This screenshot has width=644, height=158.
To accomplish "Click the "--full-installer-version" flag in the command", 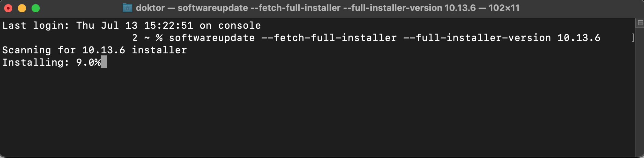I will 477,38.
